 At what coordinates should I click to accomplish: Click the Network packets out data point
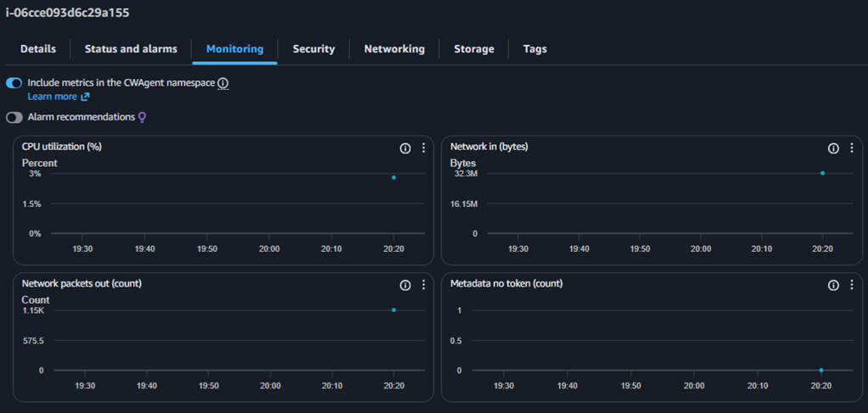(394, 310)
